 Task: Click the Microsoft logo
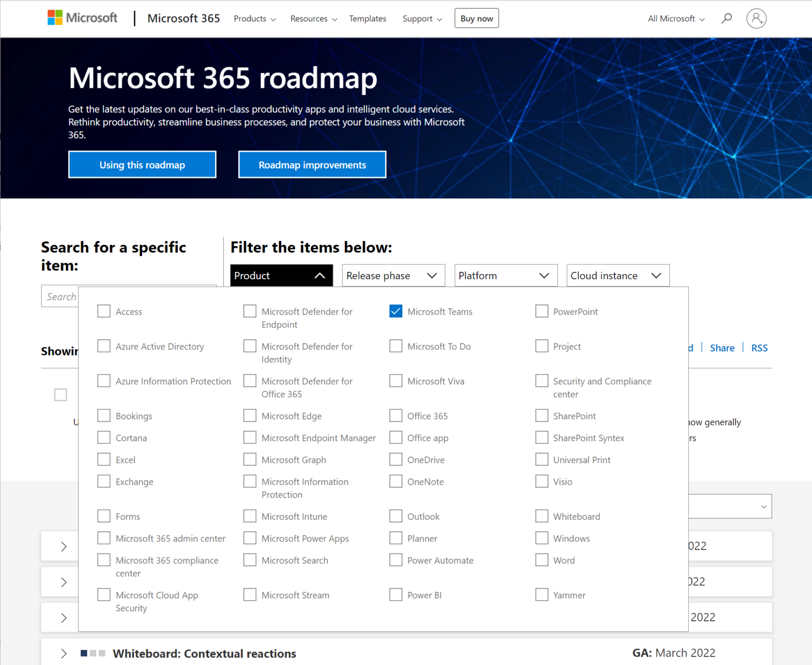[x=82, y=18]
